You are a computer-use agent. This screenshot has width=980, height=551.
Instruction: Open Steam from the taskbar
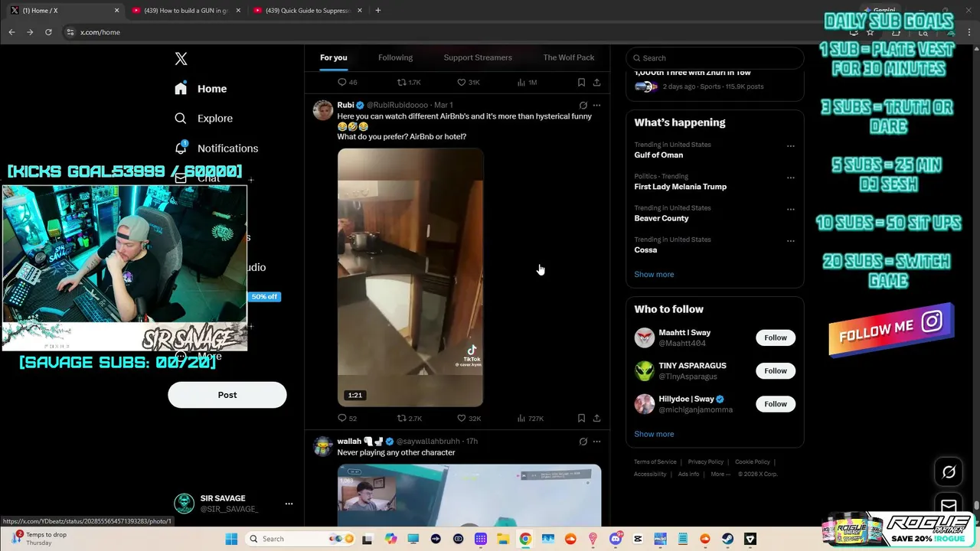[727, 539]
